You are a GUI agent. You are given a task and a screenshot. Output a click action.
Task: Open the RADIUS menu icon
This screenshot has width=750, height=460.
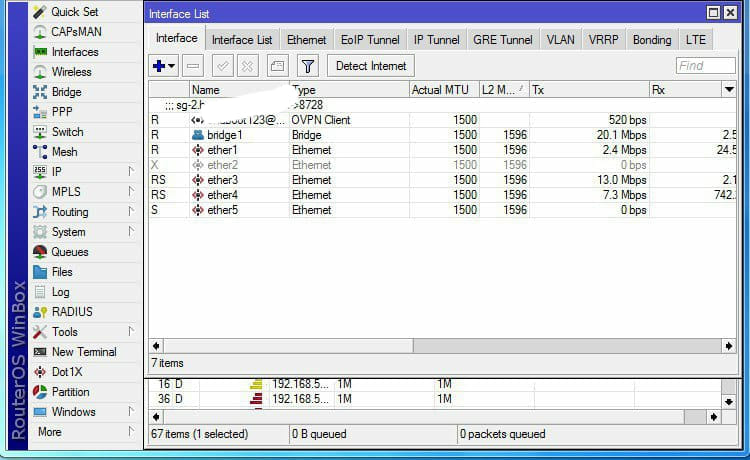click(x=40, y=312)
